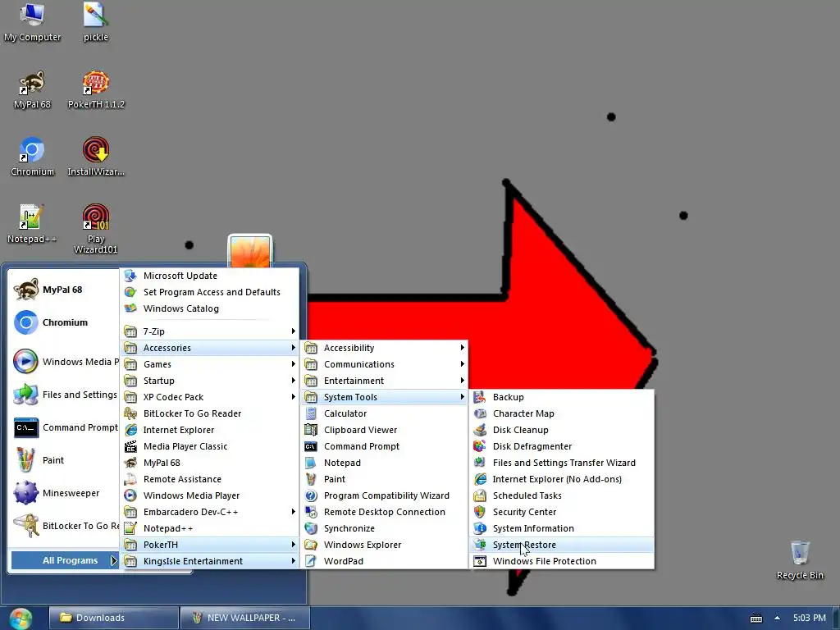The height and width of the screenshot is (630, 840).
Task: Open the pickle file on desktop
Action: [x=96, y=22]
